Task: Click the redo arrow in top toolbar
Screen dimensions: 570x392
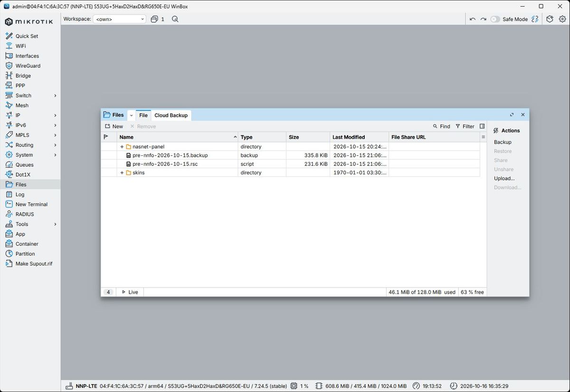Action: tap(483, 19)
